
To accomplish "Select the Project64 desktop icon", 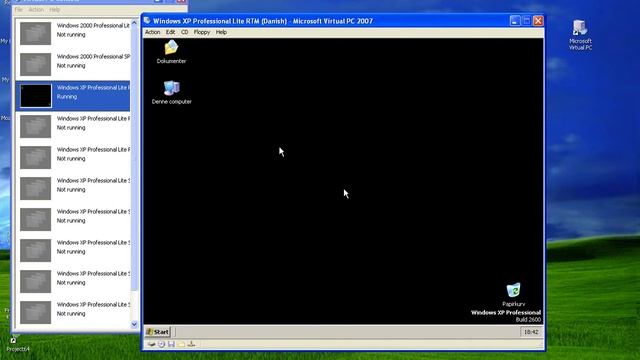I will (17, 344).
